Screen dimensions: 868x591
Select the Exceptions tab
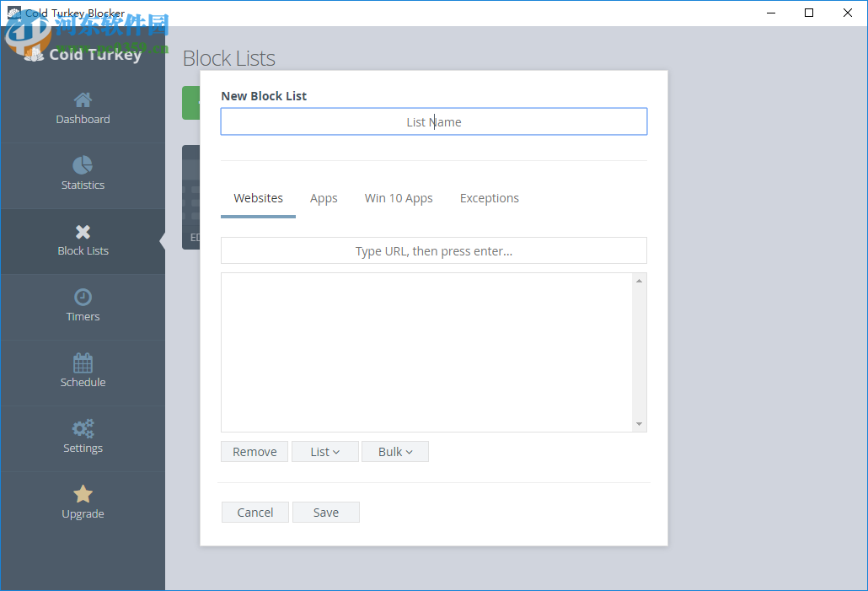pyautogui.click(x=490, y=197)
